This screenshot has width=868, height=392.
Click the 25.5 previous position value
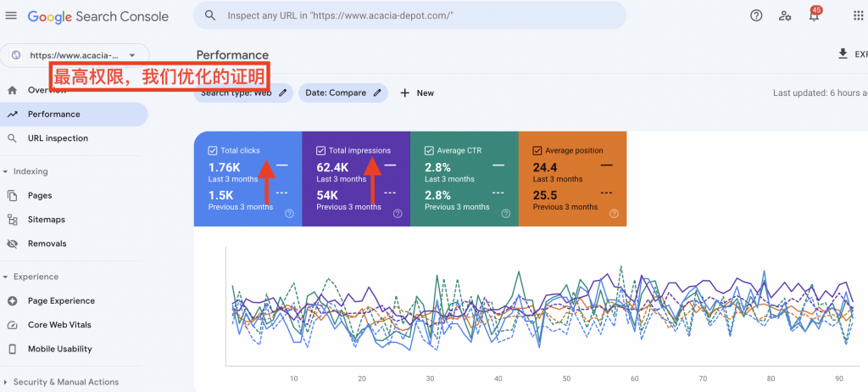click(545, 195)
